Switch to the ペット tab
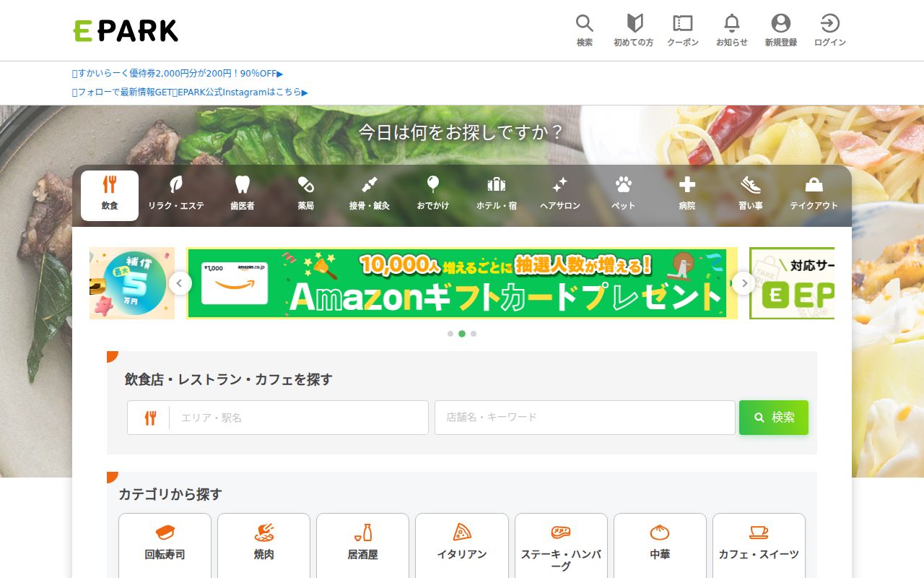924x578 pixels. click(624, 195)
